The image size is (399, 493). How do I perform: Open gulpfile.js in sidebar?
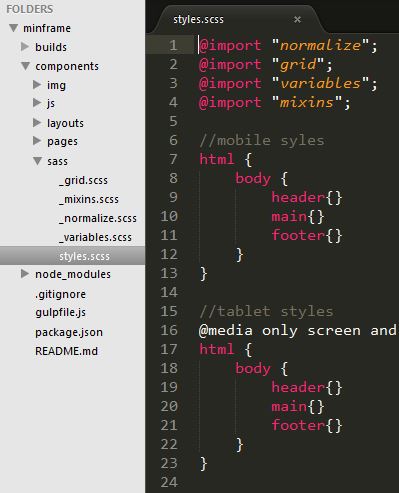pos(60,313)
